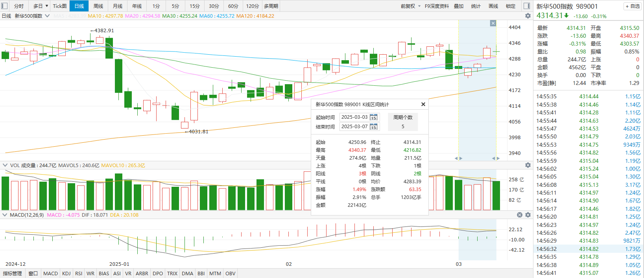Select the 月线 period tab
The image size is (644, 278).
point(118,6)
